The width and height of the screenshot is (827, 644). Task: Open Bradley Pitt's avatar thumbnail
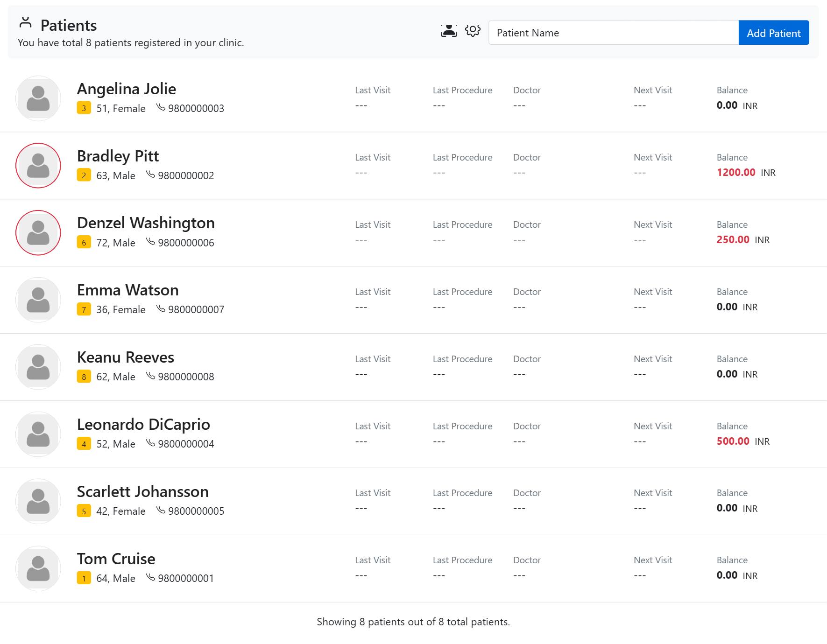[38, 166]
